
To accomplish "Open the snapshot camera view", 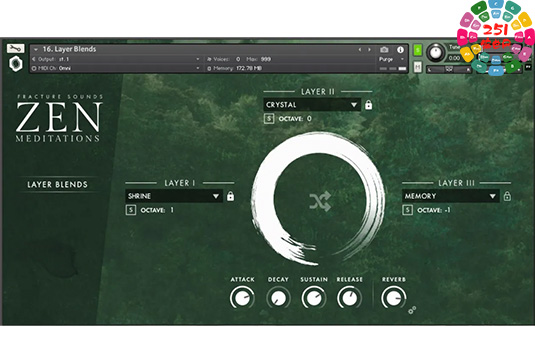I will (x=384, y=50).
